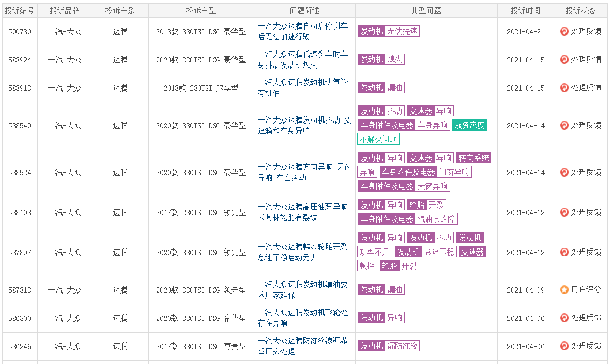This screenshot has width=609, height=364.
Task: Click status icon for complaint 588103
Action: tap(564, 212)
